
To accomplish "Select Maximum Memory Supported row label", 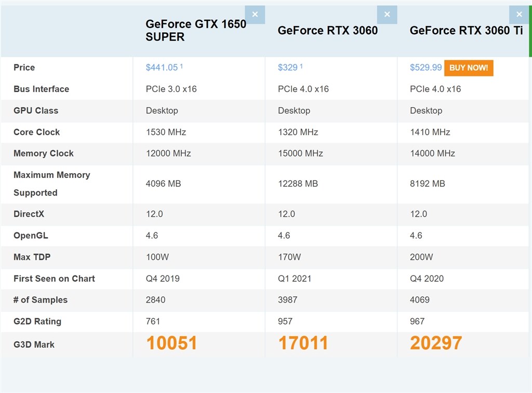I will 52,184.
